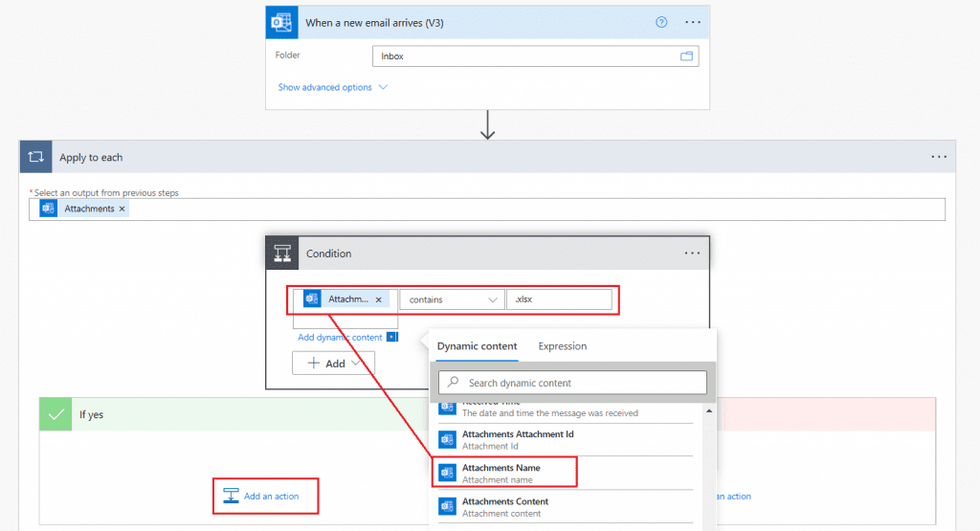
Task: Click the Search dynamic content box
Action: (572, 383)
